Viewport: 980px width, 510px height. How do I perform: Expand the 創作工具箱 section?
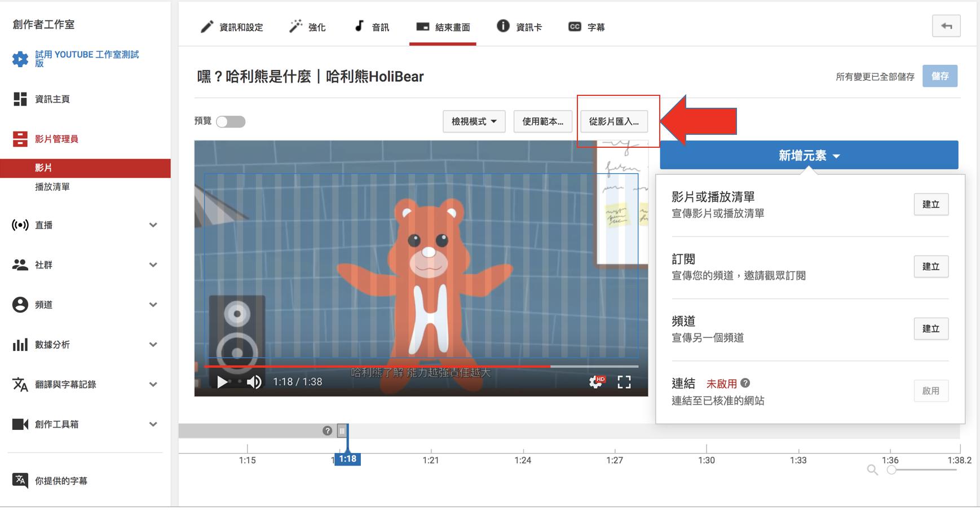coord(153,424)
